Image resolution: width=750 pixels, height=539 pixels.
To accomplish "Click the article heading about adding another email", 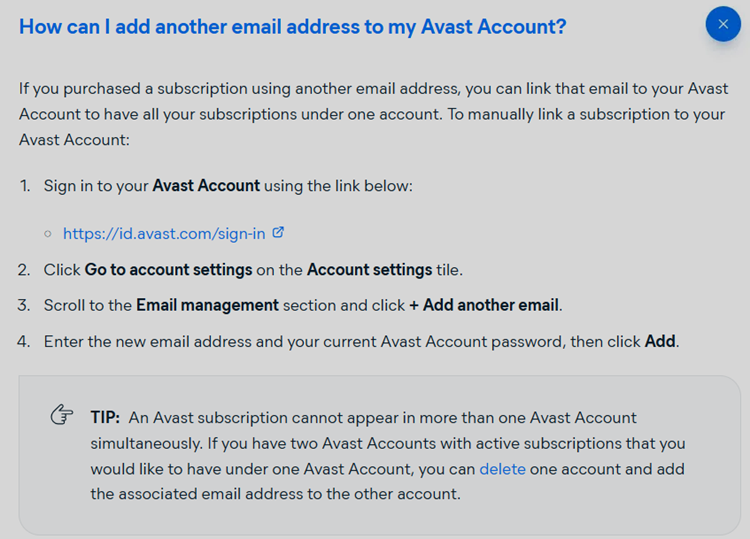I will click(292, 26).
